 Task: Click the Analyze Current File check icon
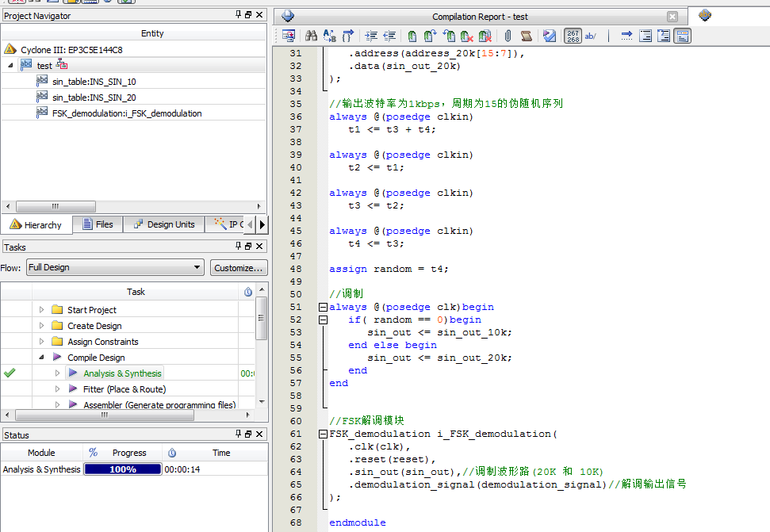[549, 36]
